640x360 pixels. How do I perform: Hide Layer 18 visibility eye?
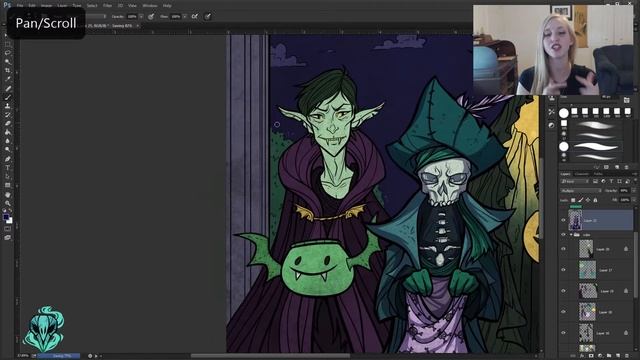[564, 312]
